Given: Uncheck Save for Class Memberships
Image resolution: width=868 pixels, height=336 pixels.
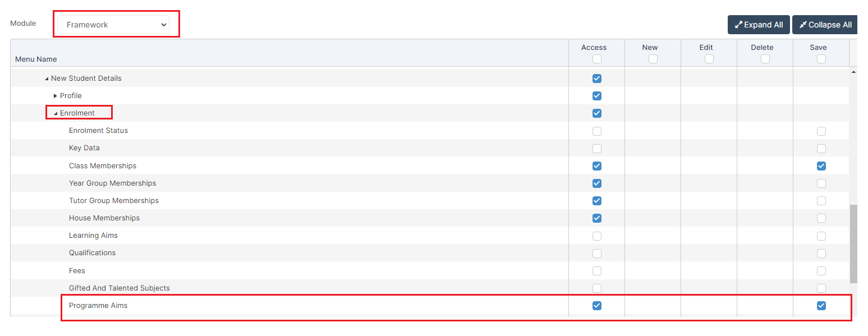Looking at the screenshot, I should (x=821, y=166).
